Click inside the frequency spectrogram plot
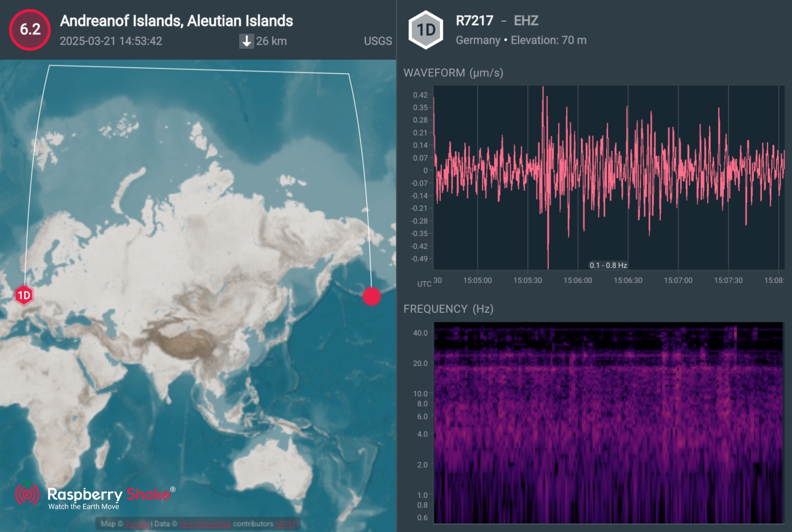Image resolution: width=792 pixels, height=532 pixels. tap(608, 422)
